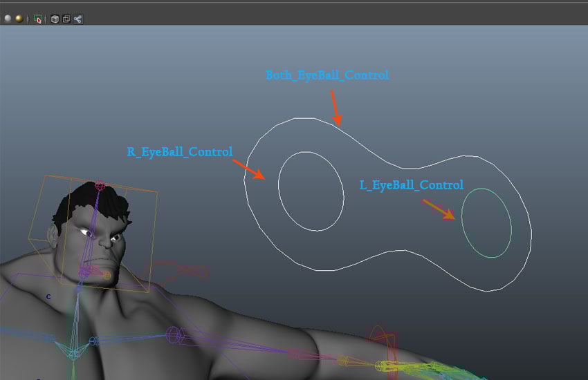Select the purple shoulder joint circle control
This screenshot has height=380, width=588.
[x=173, y=334]
